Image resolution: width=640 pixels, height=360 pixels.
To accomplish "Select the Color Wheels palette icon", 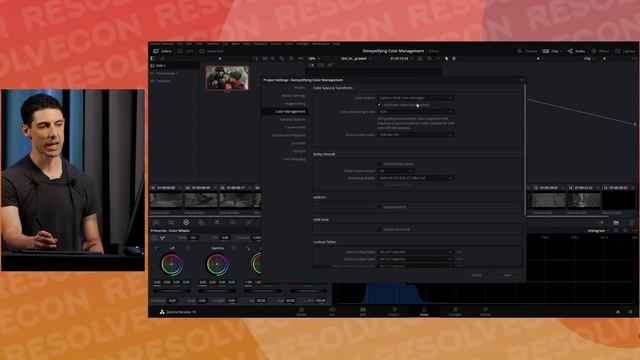I will click(186, 222).
